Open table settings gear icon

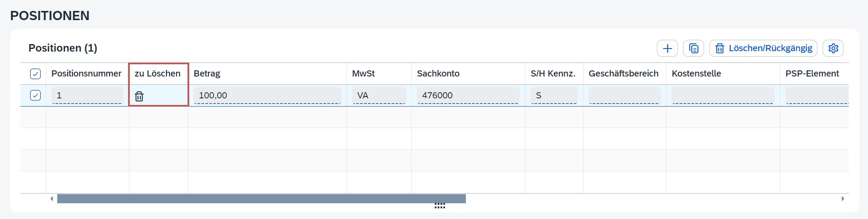coord(833,49)
